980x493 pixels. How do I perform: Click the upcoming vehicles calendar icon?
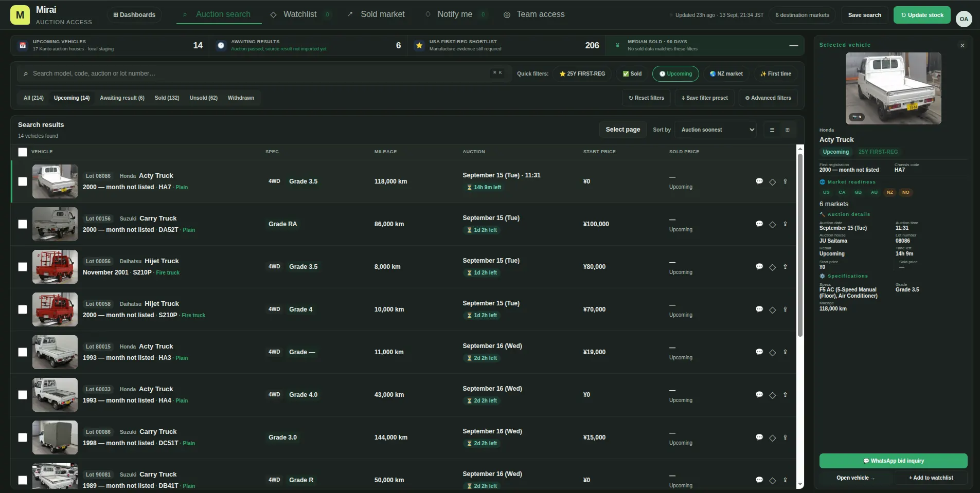23,45
